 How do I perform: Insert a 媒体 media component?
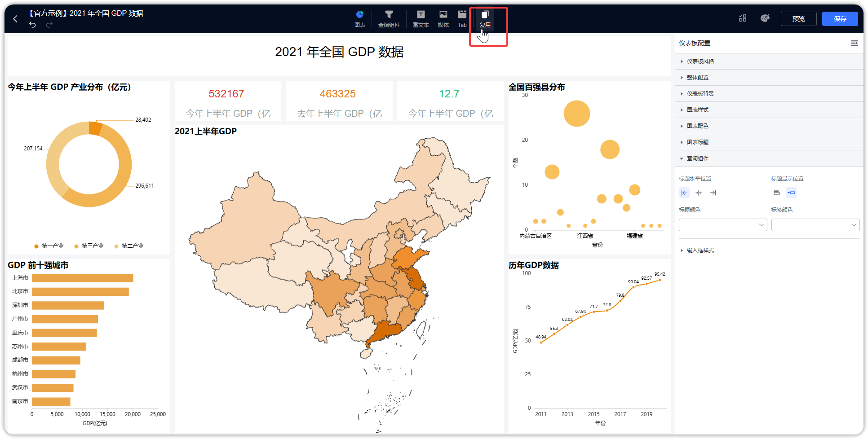pos(443,19)
